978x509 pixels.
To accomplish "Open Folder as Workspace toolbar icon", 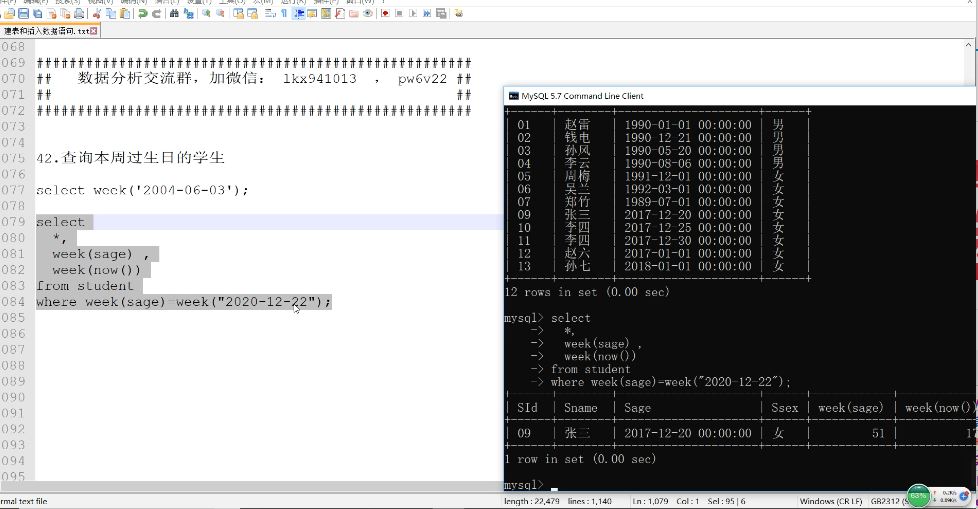I will 354,13.
